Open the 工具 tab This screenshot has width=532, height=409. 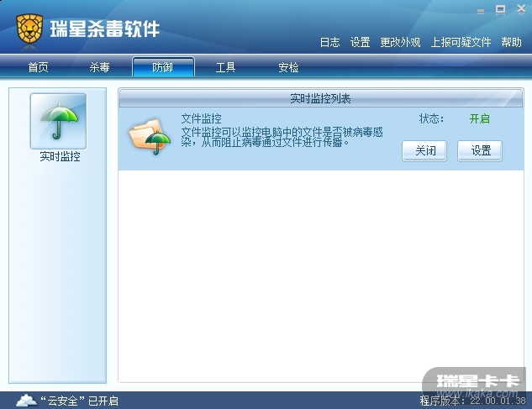(x=225, y=67)
